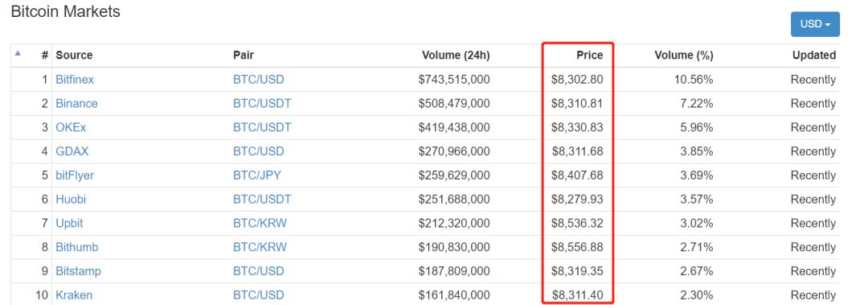Sort by the Pair column header

pos(244,56)
